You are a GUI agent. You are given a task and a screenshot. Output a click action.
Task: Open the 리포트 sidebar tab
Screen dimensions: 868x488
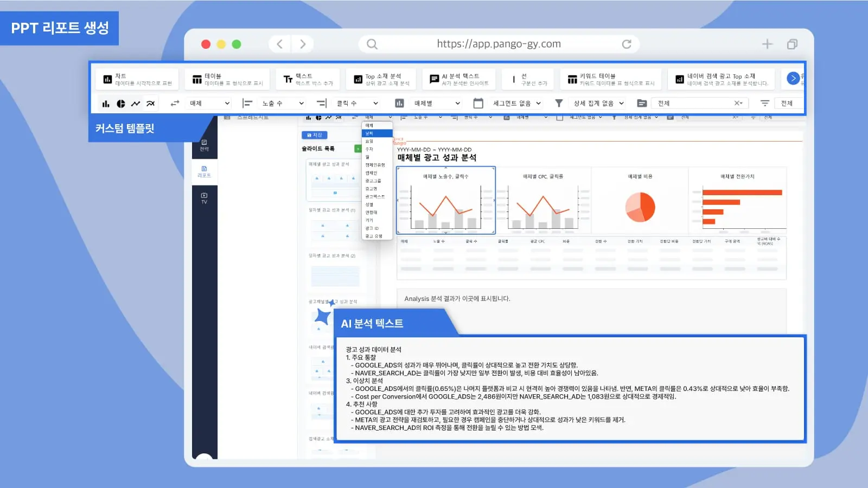click(204, 171)
